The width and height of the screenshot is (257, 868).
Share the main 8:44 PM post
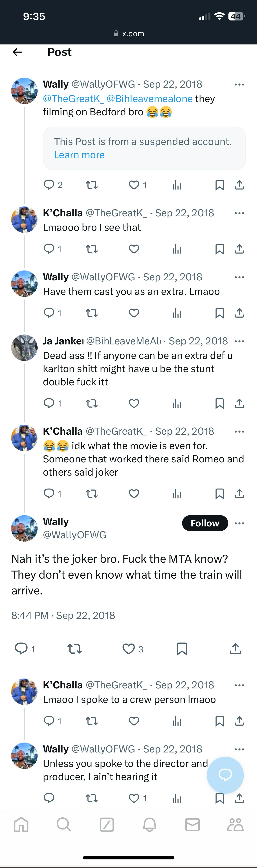click(x=235, y=649)
